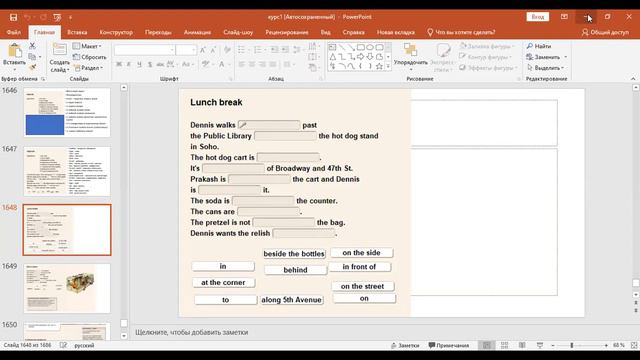Switch to Конструктор tab
The image size is (640, 360).
pos(116,32)
